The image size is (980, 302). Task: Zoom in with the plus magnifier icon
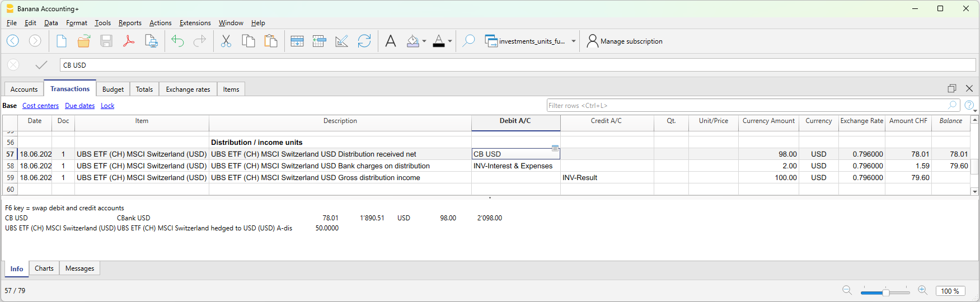923,290
